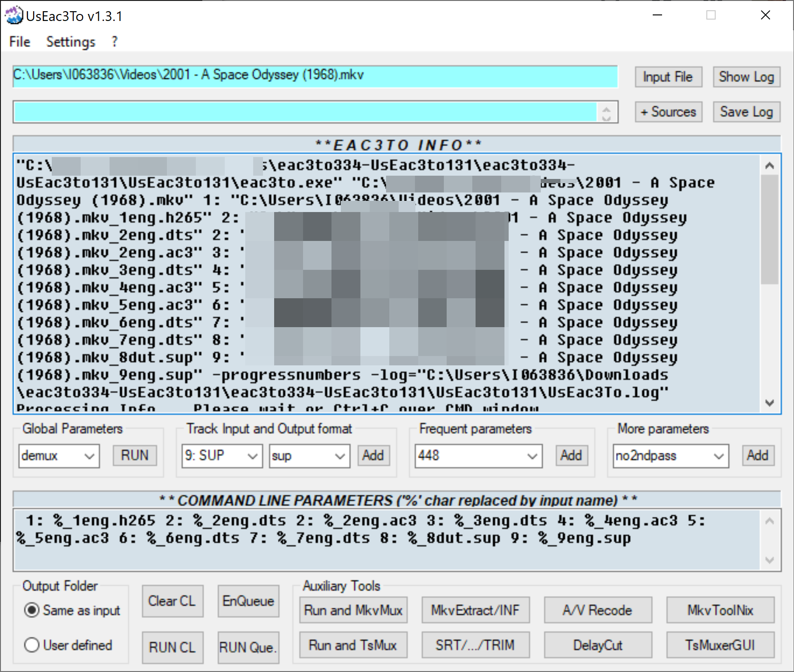Screen dimensions: 794x672
Task: Open the no2ndpass More parameters dropdown
Action: coord(671,456)
